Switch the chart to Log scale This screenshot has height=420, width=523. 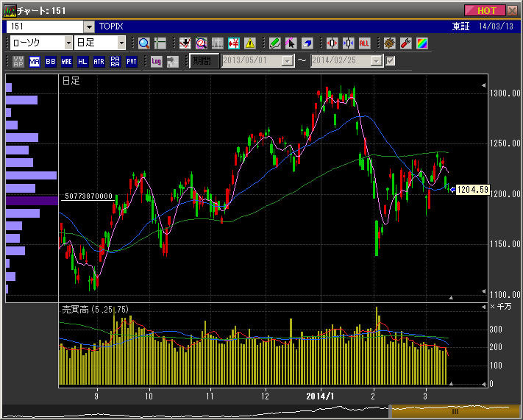pyautogui.click(x=157, y=61)
